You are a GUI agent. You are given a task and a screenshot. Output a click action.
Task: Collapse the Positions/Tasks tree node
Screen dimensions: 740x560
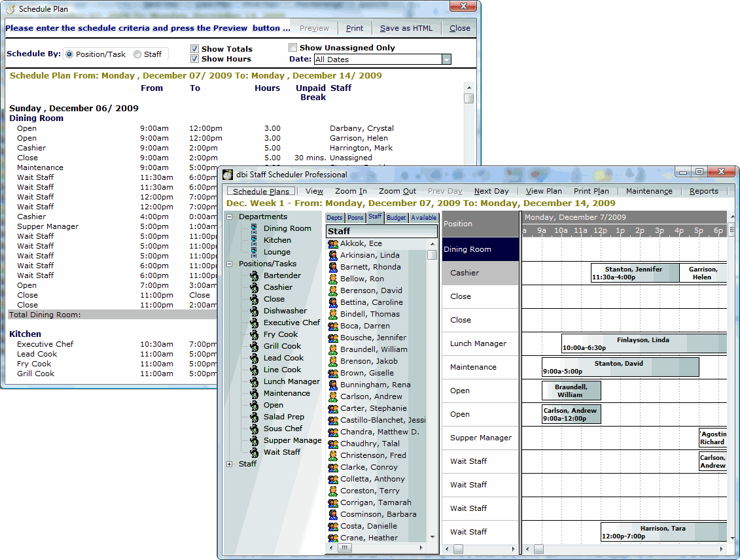coord(230,264)
